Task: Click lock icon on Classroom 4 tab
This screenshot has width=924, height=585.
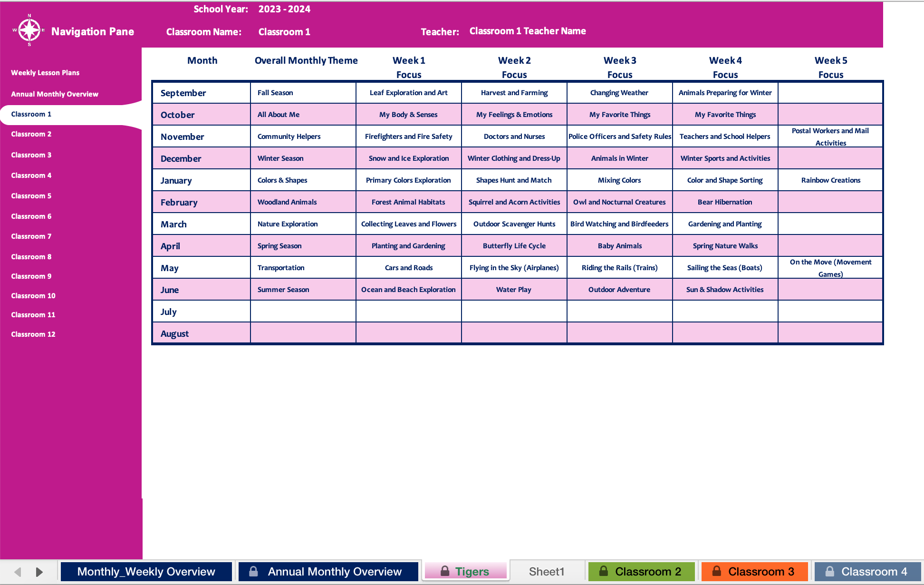Action: coord(830,571)
